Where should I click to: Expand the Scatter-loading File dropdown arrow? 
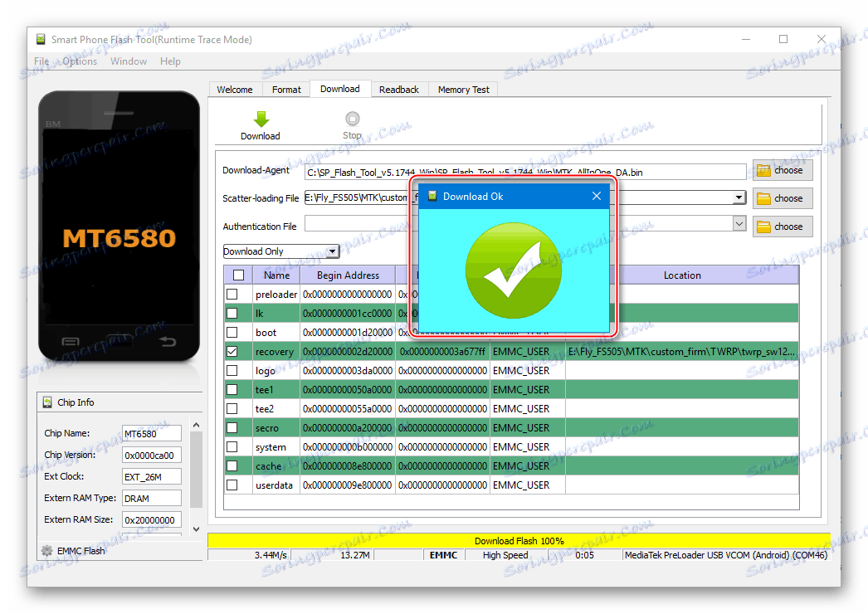point(739,197)
